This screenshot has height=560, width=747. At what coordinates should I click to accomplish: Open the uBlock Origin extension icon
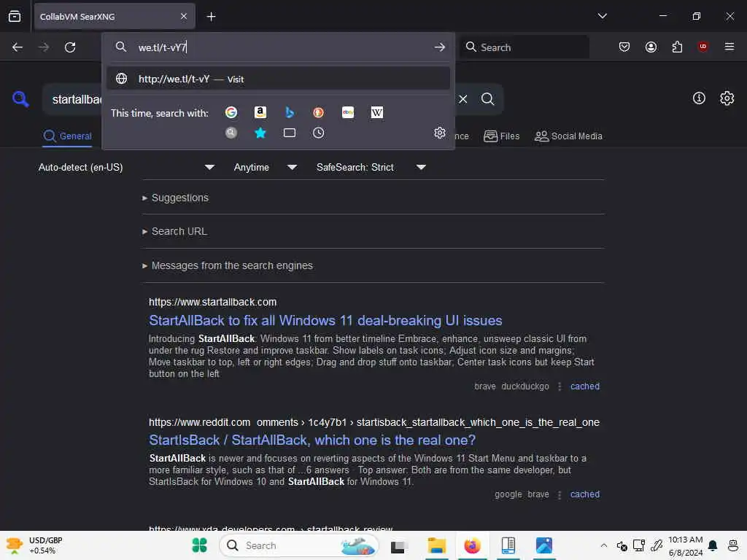[703, 46]
